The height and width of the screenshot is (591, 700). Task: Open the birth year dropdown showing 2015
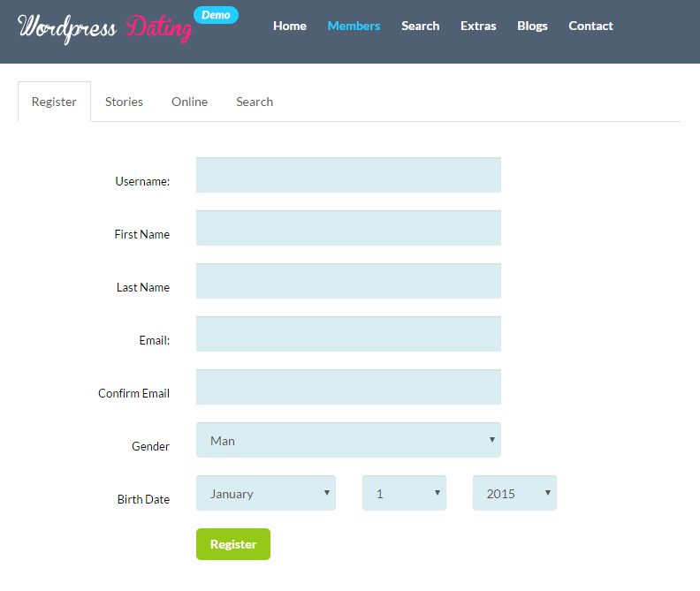[514, 493]
